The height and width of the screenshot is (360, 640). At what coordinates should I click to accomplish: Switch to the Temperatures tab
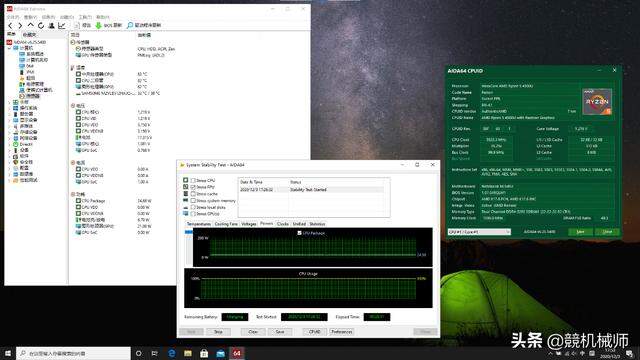(199, 224)
